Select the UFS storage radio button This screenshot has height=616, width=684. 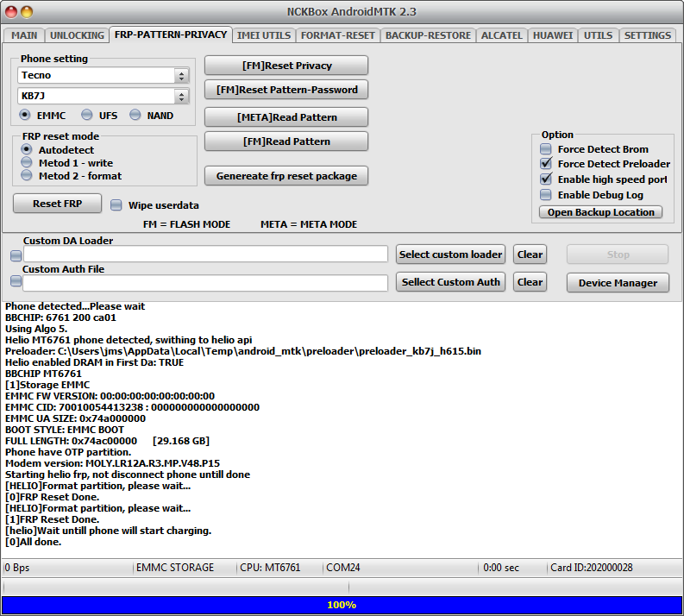coord(87,115)
